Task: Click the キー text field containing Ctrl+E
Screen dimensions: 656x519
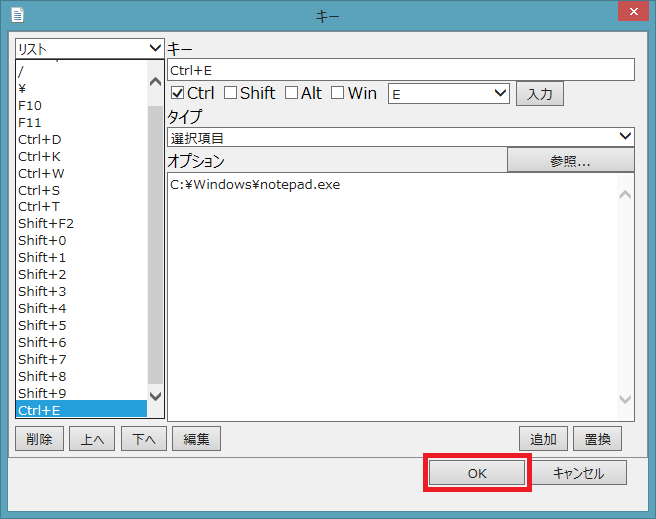Action: tap(401, 69)
